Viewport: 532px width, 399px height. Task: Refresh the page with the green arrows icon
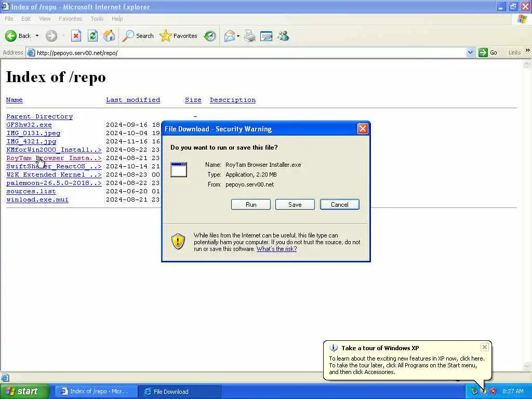click(x=92, y=36)
